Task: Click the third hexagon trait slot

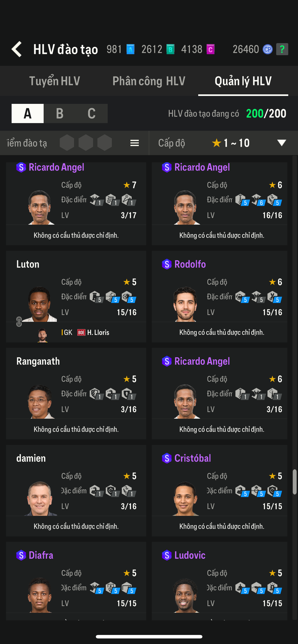Action: tap(104, 143)
